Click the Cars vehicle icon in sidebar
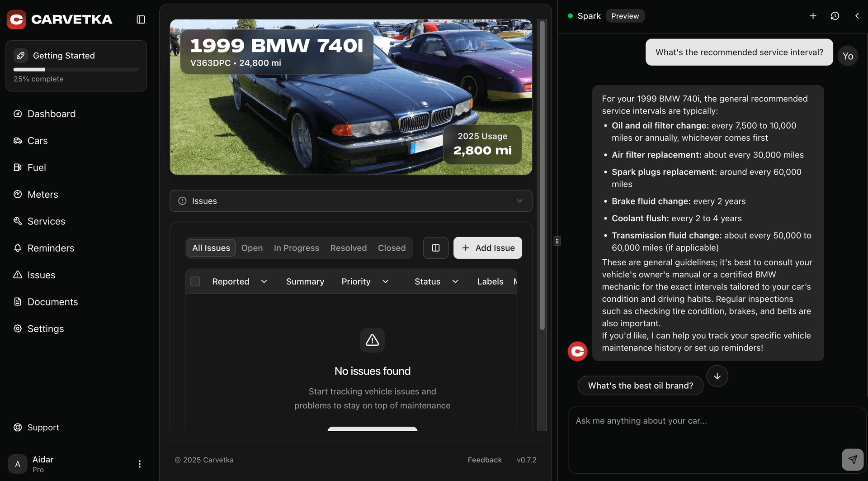Screen dimensions: 868x481 point(18,141)
